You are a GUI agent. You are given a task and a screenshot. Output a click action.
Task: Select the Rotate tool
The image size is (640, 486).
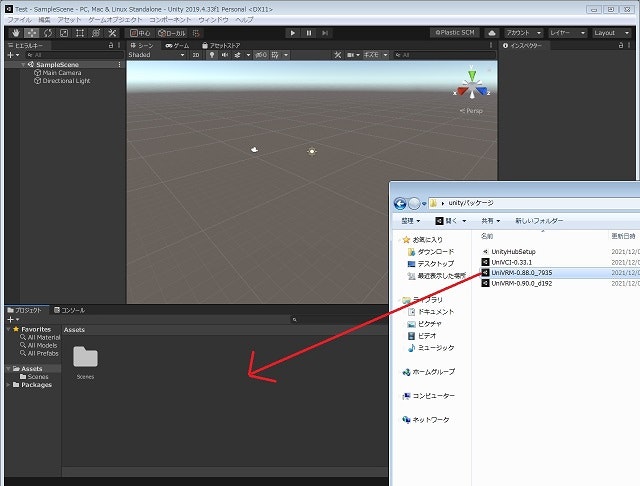coord(48,33)
